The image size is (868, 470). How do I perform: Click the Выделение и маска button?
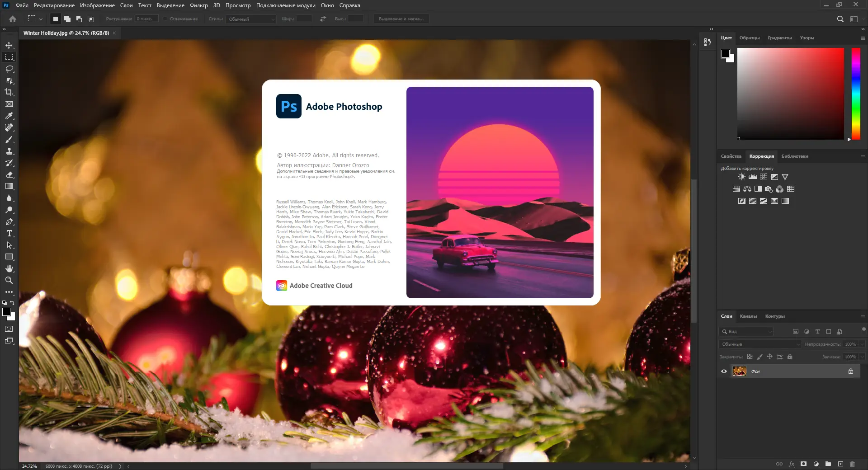401,19
